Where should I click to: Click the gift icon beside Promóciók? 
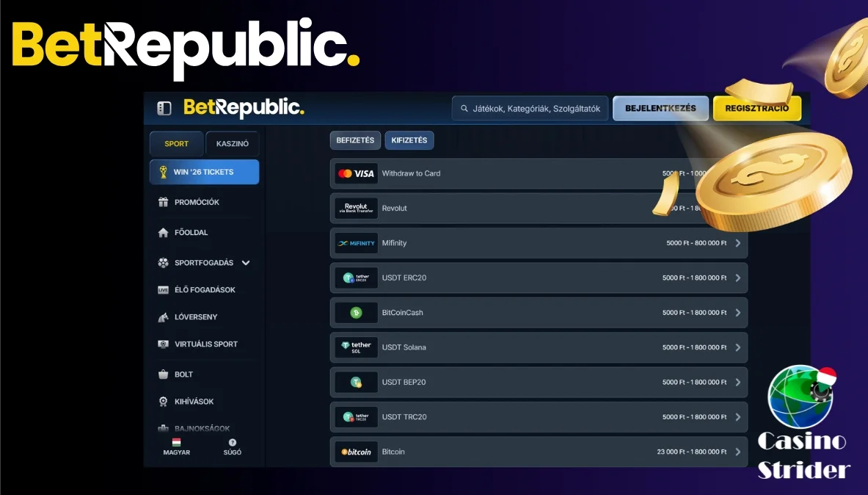click(x=164, y=202)
